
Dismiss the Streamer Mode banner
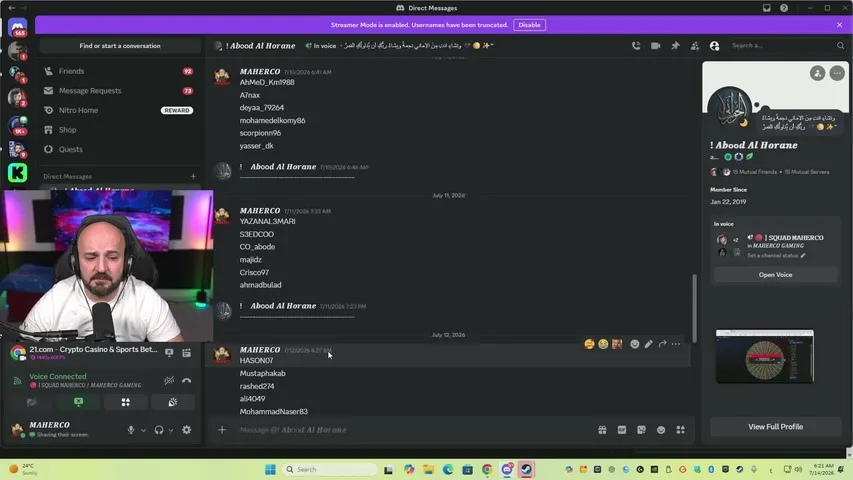(839, 25)
